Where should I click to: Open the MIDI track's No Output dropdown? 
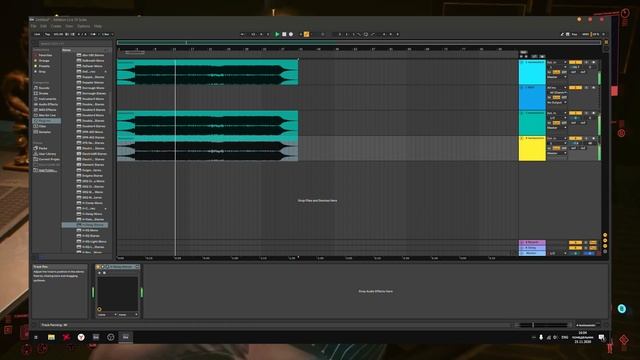(x=557, y=102)
